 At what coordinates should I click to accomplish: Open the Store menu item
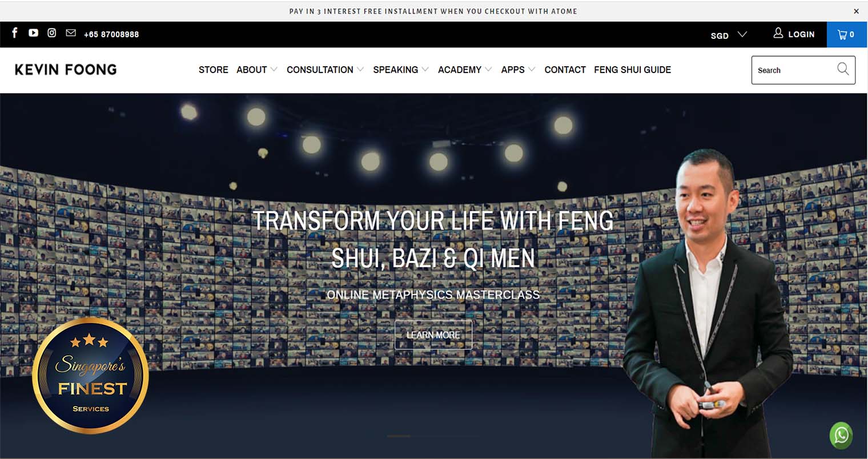point(214,70)
